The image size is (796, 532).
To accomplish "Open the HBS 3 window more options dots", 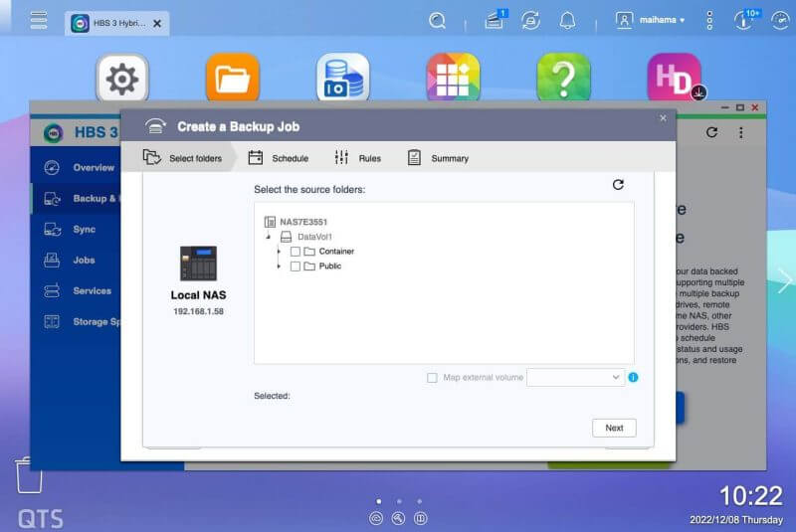I will click(x=741, y=132).
